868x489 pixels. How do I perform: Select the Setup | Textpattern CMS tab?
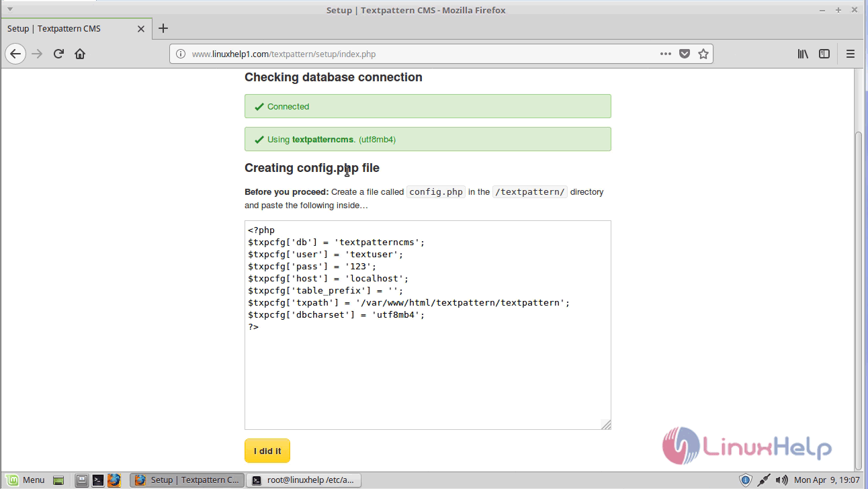tap(76, 29)
